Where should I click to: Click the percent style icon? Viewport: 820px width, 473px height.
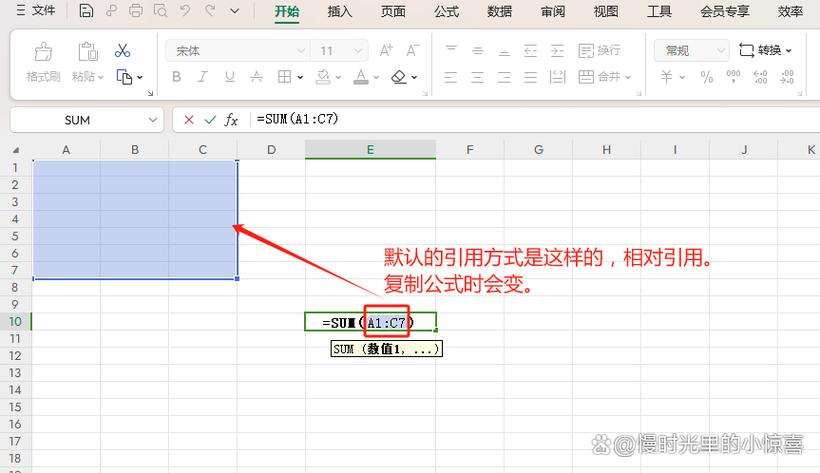(x=707, y=77)
